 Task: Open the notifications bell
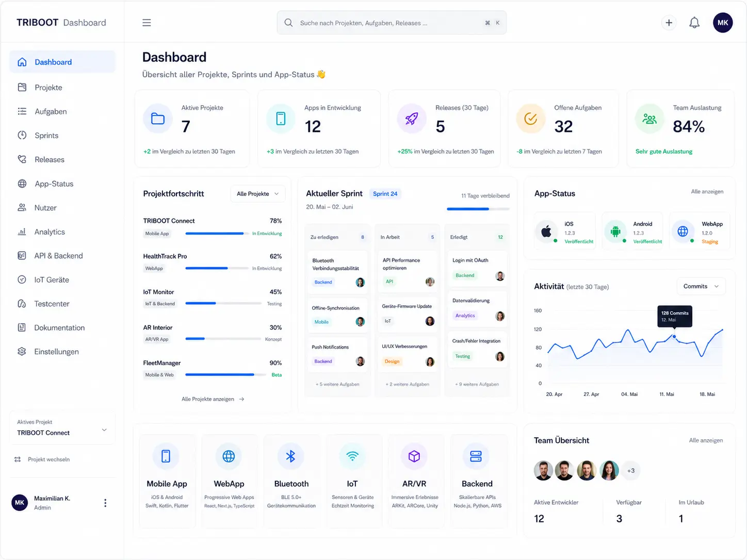[x=694, y=23]
